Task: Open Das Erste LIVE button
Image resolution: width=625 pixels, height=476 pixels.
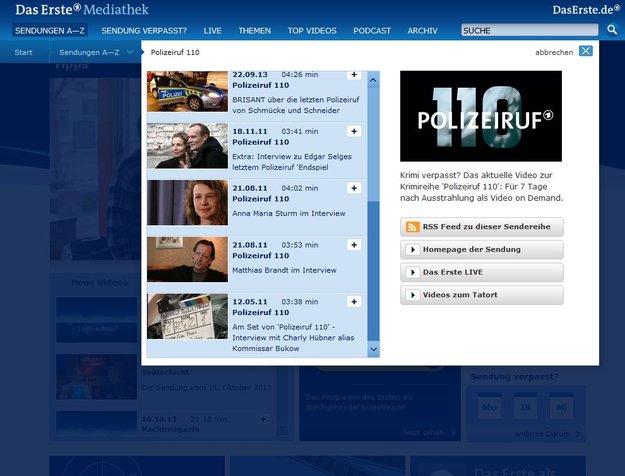Action: (482, 272)
